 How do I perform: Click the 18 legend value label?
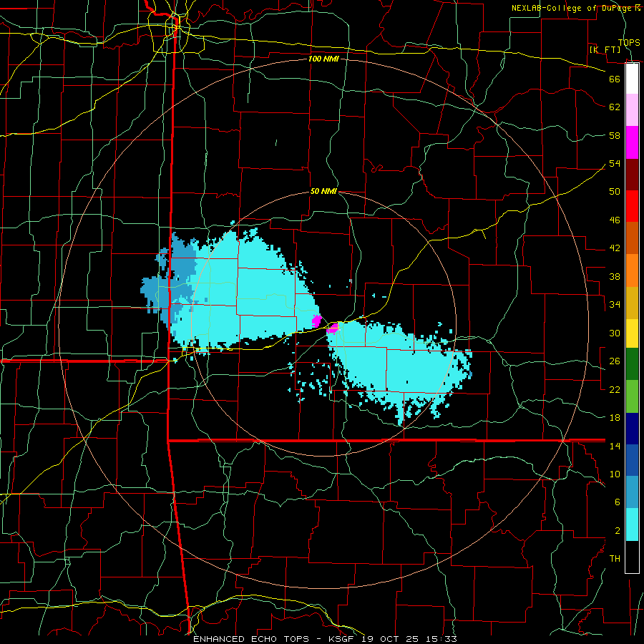615,418
